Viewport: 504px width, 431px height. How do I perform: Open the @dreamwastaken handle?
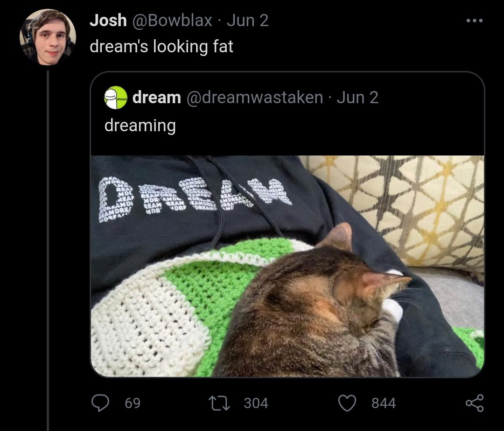(x=255, y=97)
